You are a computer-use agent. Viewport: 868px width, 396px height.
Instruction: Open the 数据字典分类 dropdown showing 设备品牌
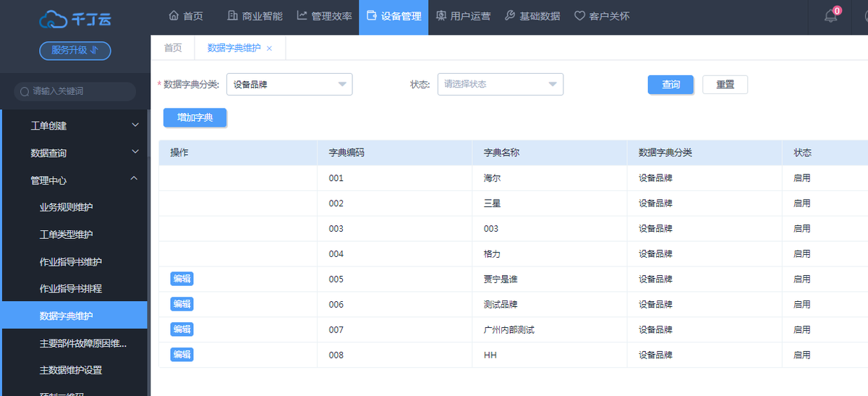(289, 84)
